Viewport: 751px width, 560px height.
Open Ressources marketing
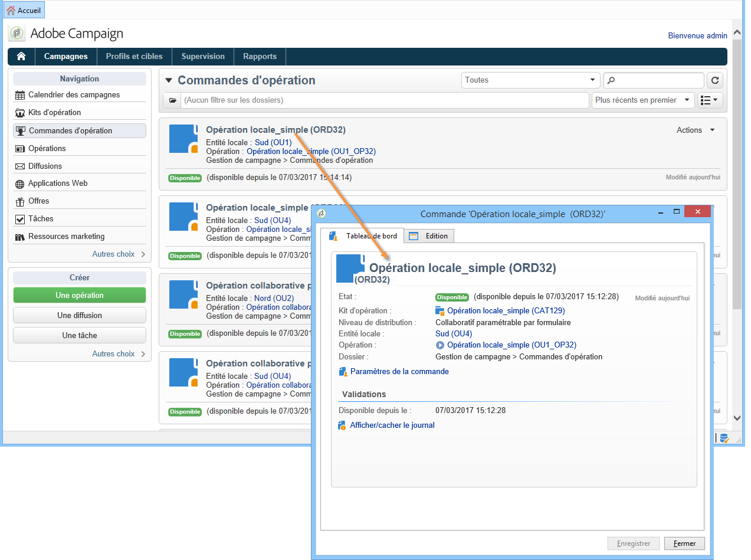(67, 237)
